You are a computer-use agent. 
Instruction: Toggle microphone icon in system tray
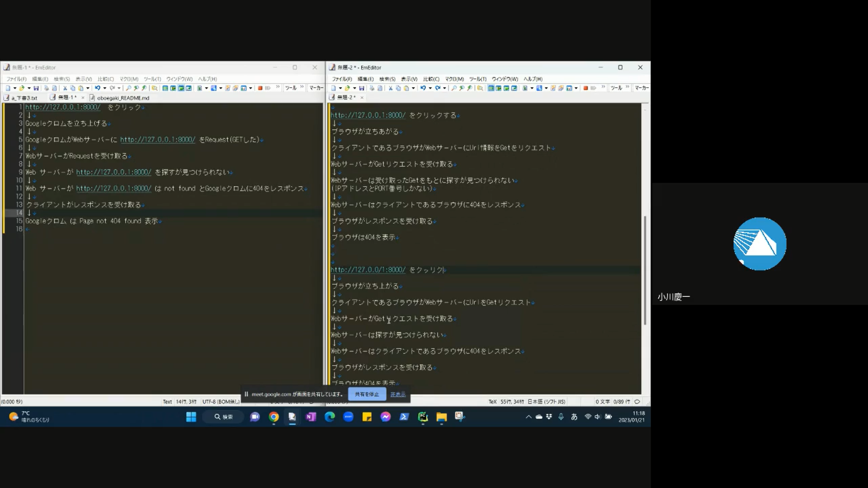561,417
